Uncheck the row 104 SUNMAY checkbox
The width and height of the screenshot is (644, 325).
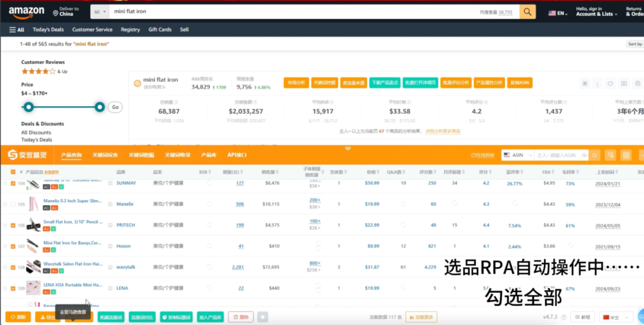[x=13, y=183]
